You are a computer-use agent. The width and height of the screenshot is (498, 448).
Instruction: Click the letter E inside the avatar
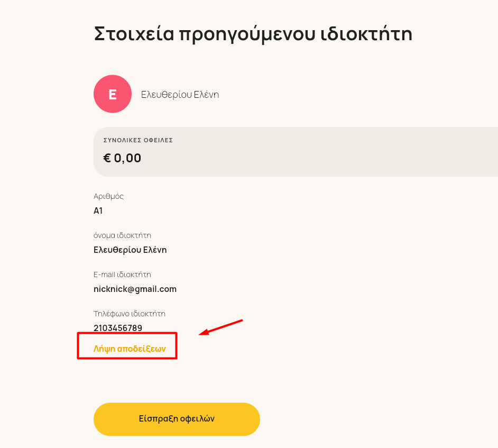click(113, 94)
